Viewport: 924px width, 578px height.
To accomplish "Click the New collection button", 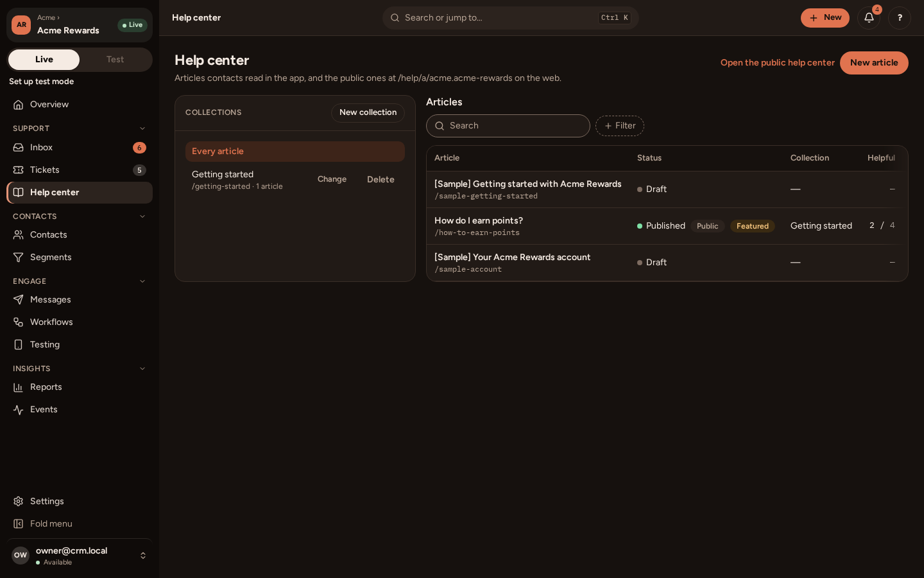I will click(368, 112).
